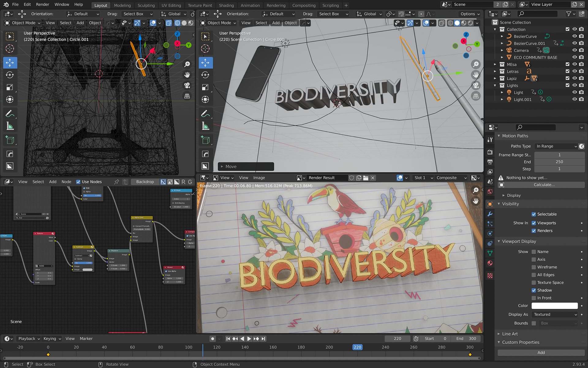Viewport: 588px width, 368px height.
Task: Select the Annotate tool in the right viewport
Action: pyautogui.click(x=205, y=113)
